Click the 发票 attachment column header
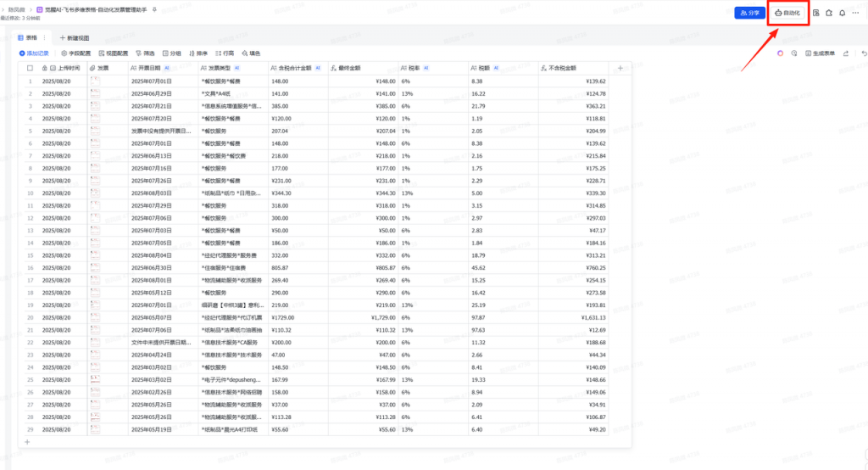Screen dimensions: 868x470 pyautogui.click(x=108, y=68)
